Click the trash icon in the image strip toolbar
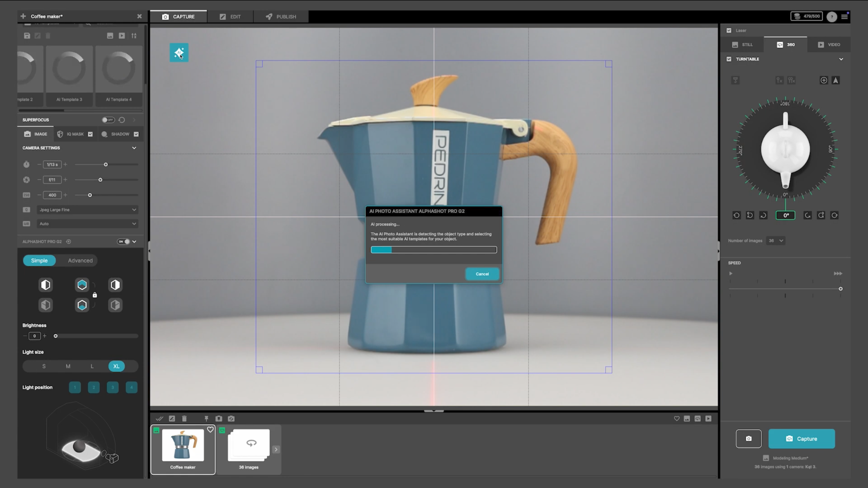Screen dimensions: 868x488 (x=184, y=419)
